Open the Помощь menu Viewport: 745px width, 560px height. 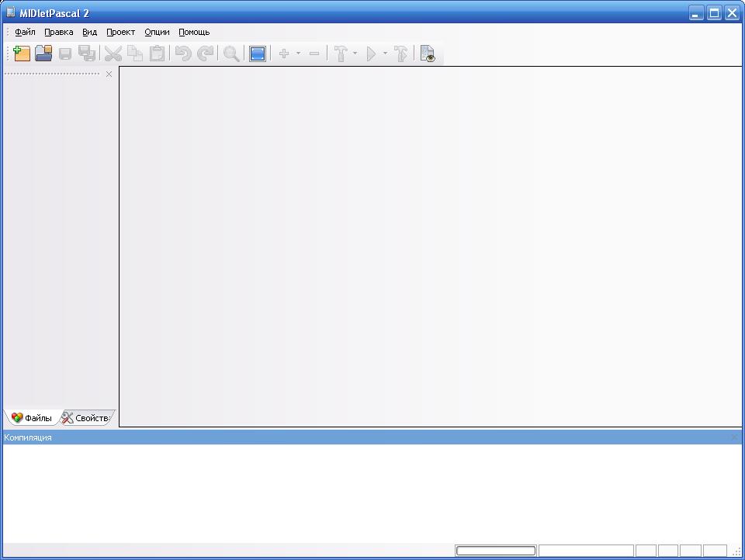194,32
